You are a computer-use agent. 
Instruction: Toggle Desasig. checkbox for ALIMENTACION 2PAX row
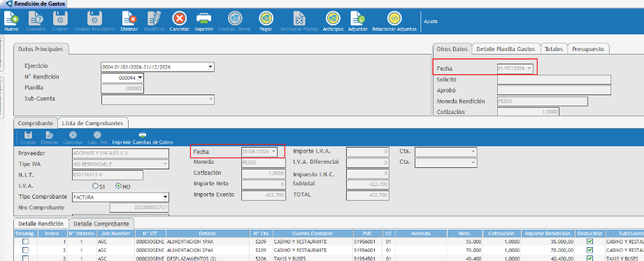pos(25,250)
